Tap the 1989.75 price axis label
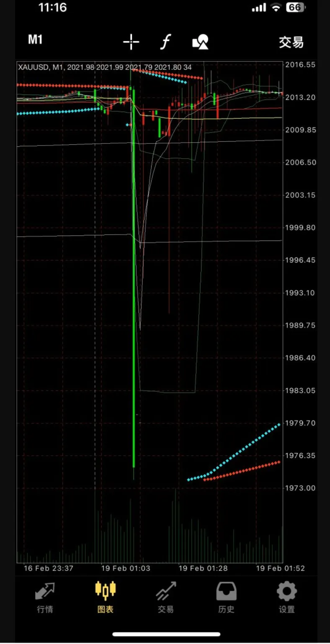330x644 pixels. [300, 326]
